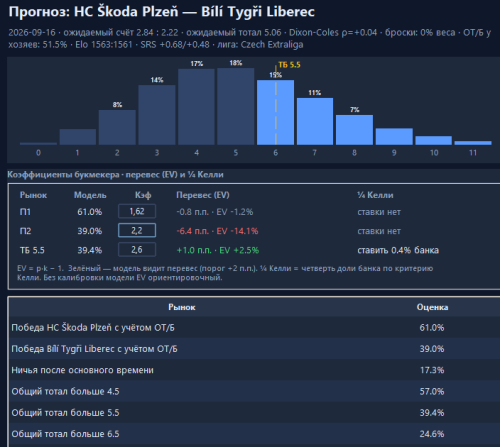Click 'ставить 0.4% банка' recommendation
Image resolution: width=500 pixels, height=447 pixels.
398,250
